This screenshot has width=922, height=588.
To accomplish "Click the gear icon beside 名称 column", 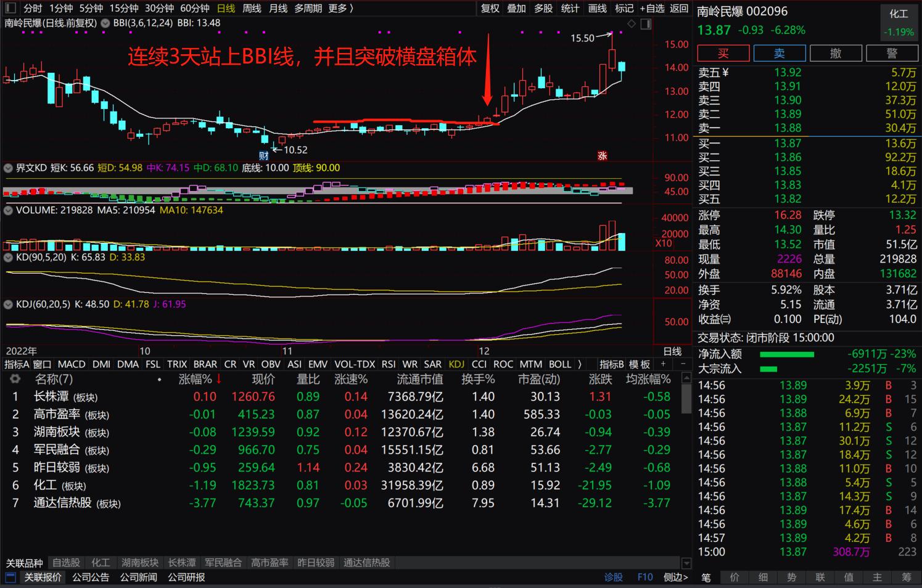I will click(x=15, y=380).
